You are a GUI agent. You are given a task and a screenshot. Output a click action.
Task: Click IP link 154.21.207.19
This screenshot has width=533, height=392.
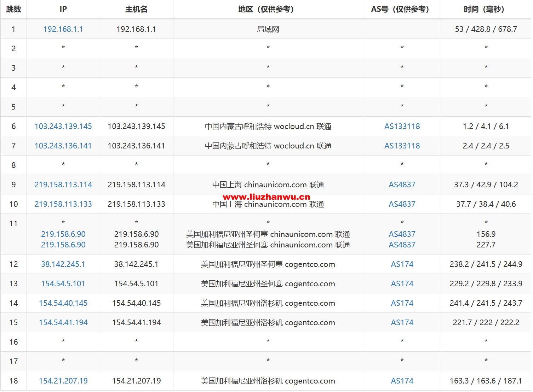[63, 381]
